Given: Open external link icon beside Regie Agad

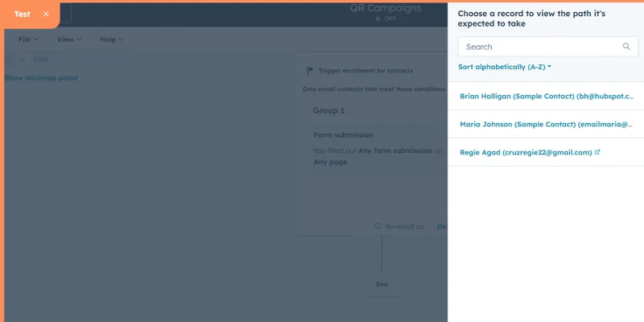Looking at the screenshot, I should click(x=597, y=152).
